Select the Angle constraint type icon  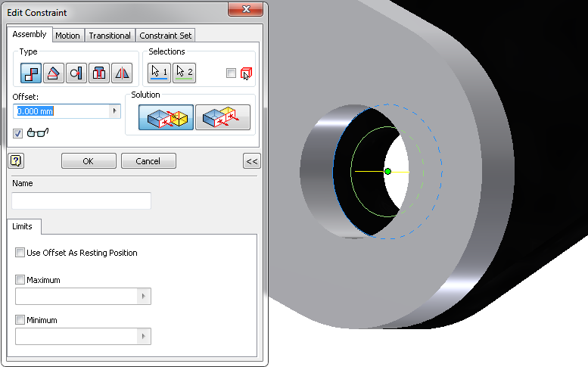pos(54,73)
